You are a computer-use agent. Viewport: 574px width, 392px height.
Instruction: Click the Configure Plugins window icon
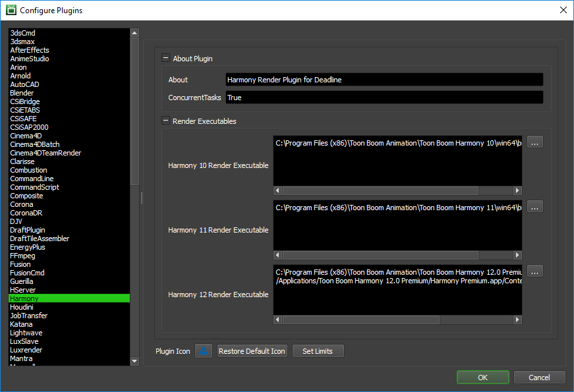point(11,10)
